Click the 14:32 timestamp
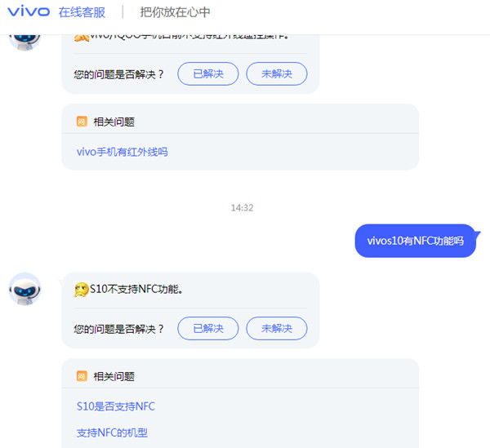This screenshot has width=490, height=448. coord(243,207)
